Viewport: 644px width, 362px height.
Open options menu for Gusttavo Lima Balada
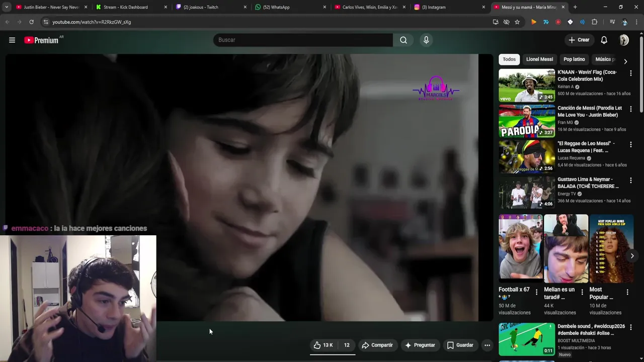click(630, 180)
